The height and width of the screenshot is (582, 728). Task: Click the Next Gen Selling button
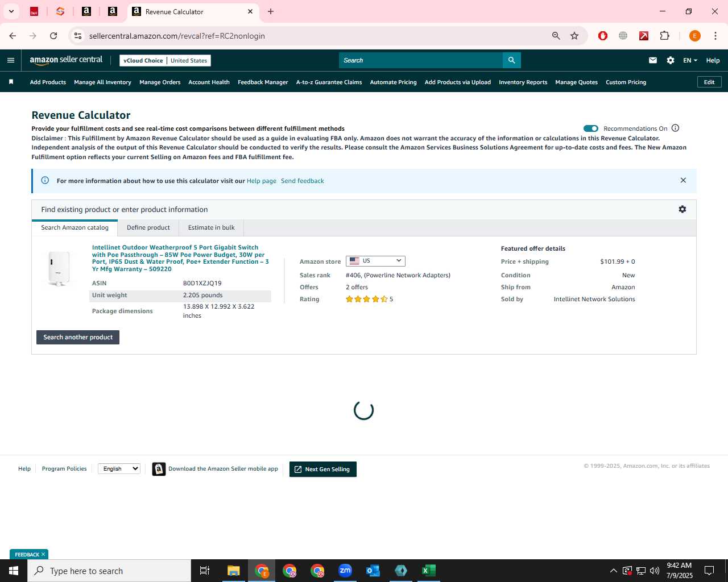tap(323, 469)
